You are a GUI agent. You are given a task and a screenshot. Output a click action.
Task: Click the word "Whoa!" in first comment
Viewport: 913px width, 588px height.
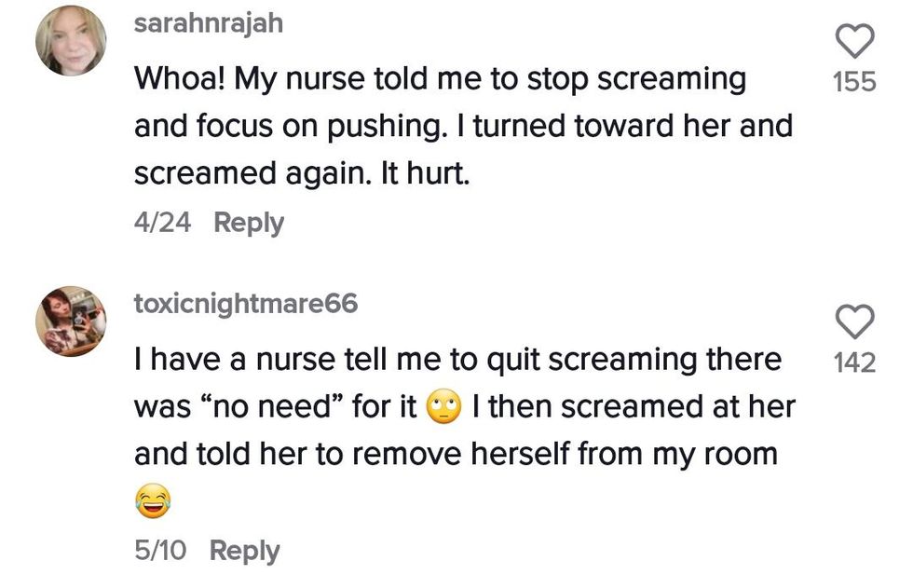click(x=178, y=79)
